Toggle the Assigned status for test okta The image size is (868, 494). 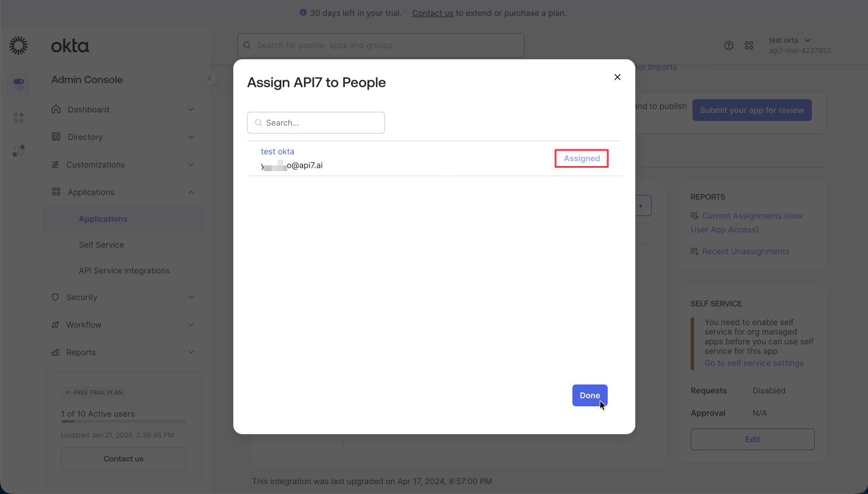pyautogui.click(x=581, y=158)
